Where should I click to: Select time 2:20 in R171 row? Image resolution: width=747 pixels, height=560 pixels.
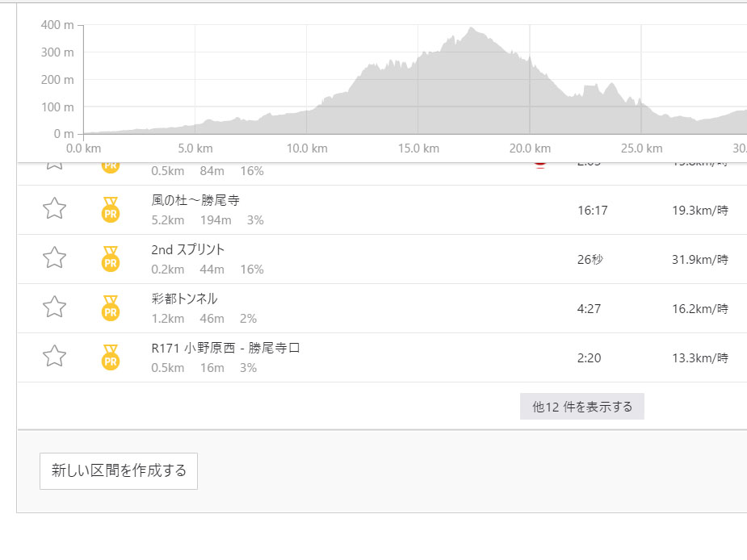tap(589, 358)
